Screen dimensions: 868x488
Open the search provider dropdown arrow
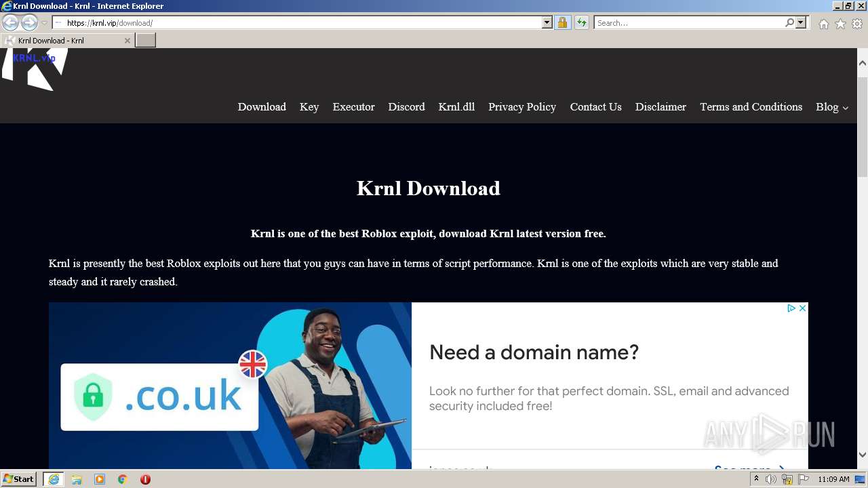(801, 22)
